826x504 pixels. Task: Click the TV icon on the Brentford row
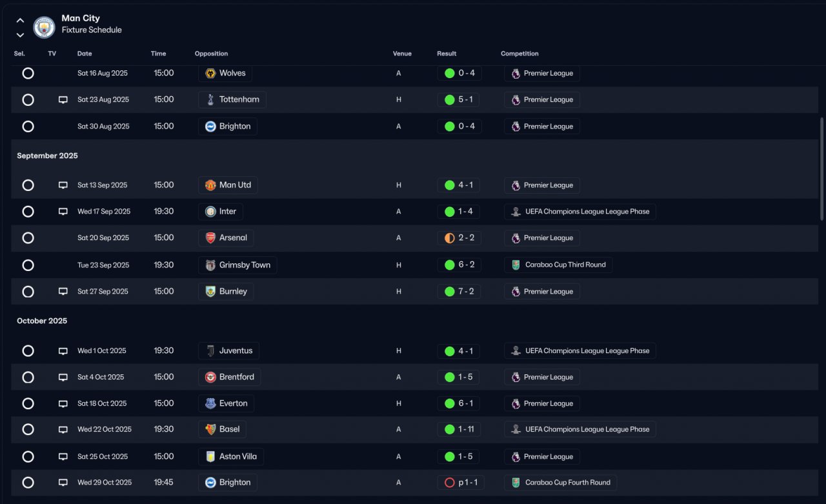pyautogui.click(x=63, y=378)
